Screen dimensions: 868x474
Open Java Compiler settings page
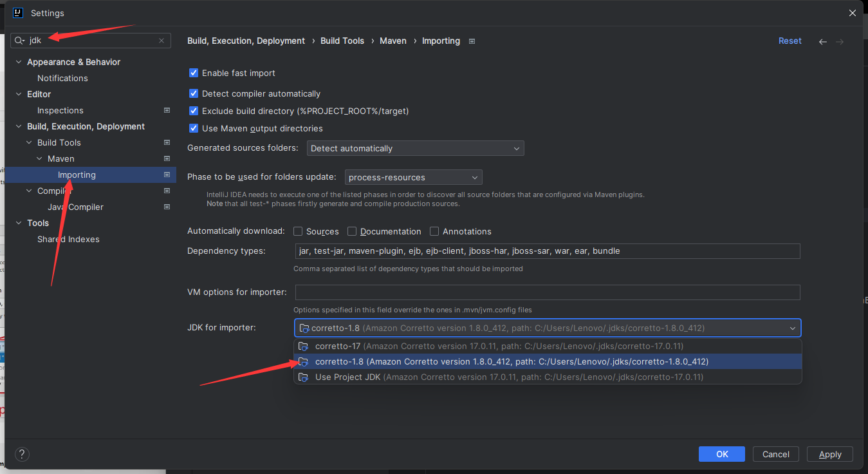tap(75, 207)
